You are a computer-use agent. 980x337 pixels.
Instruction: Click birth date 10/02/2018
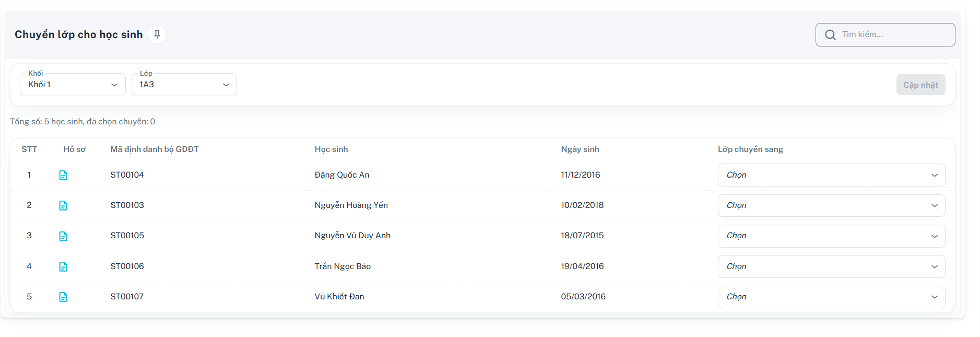[582, 205]
